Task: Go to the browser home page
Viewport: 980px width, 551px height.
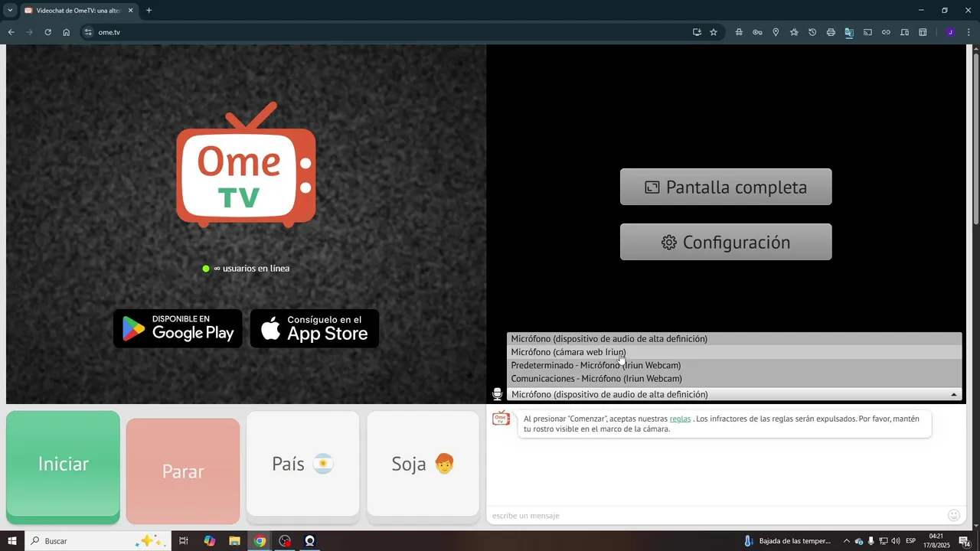Action: click(66, 32)
